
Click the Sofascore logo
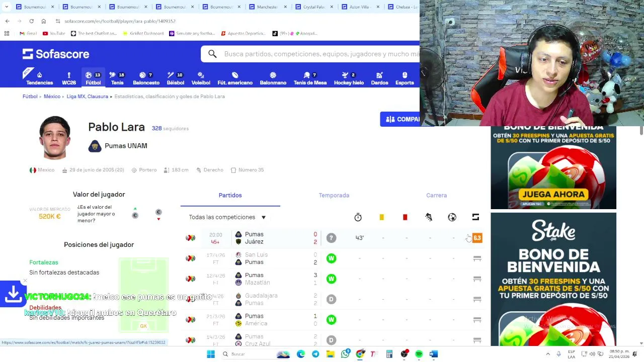click(x=56, y=54)
